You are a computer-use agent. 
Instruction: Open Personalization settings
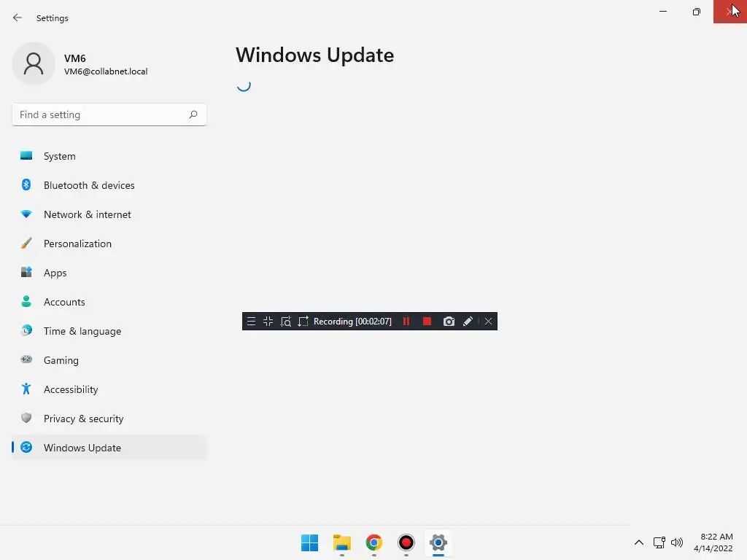pos(109,244)
